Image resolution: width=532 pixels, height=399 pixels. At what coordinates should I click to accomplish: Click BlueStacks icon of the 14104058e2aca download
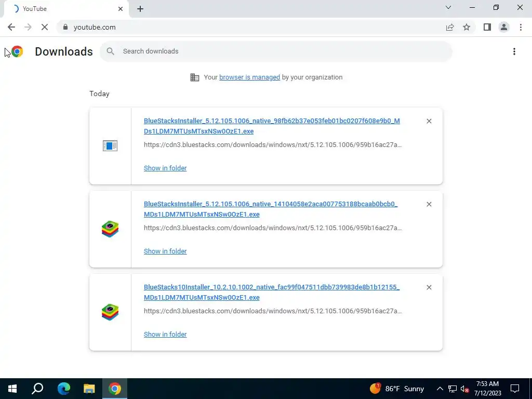coord(110,229)
